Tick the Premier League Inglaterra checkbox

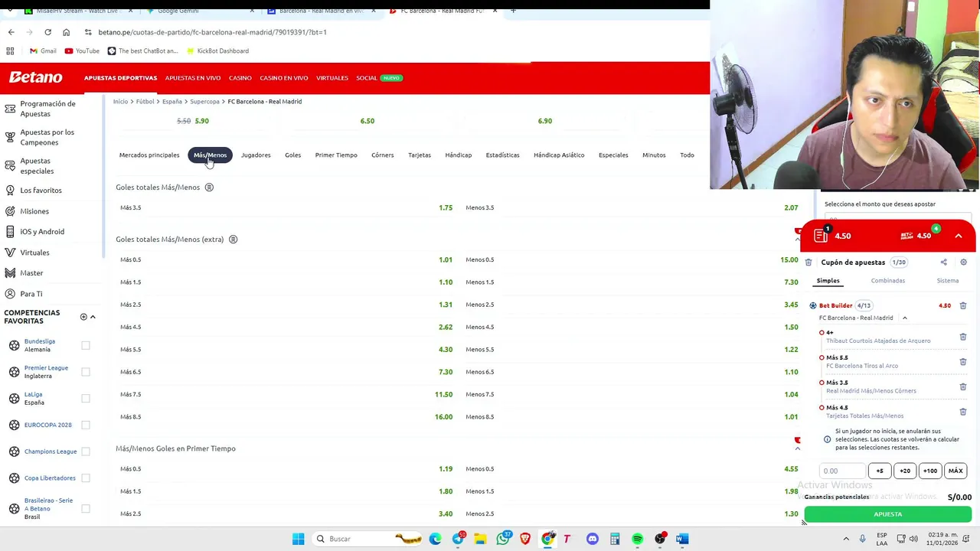click(86, 372)
